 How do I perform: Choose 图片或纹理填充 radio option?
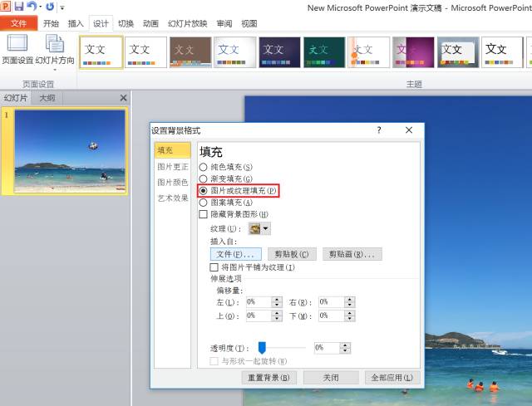pyautogui.click(x=203, y=191)
